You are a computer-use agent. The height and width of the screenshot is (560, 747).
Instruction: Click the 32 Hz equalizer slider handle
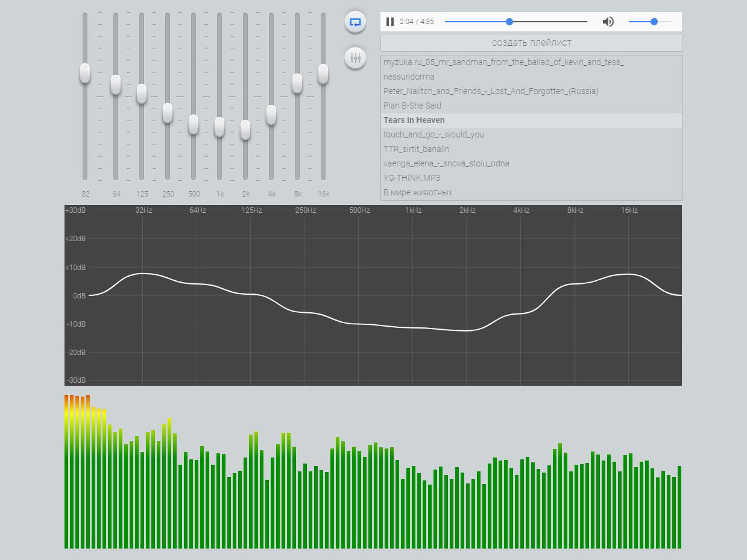85,73
